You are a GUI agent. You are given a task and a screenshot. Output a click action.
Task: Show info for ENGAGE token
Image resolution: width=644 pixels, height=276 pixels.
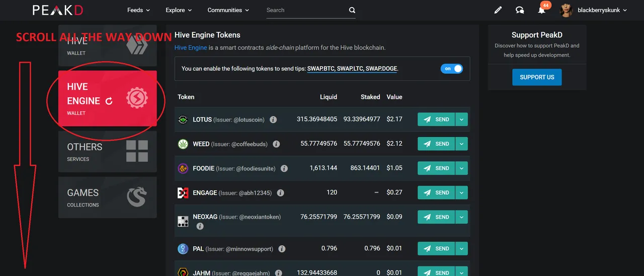coord(280,193)
